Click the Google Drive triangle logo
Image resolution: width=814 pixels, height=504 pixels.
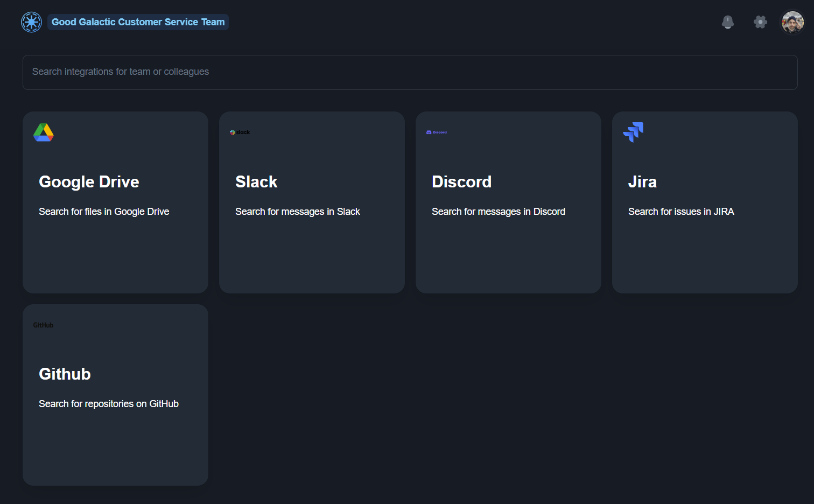coord(44,132)
